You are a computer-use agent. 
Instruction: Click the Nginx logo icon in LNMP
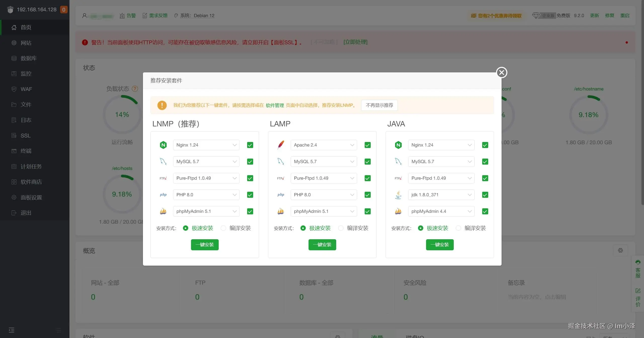pos(163,145)
